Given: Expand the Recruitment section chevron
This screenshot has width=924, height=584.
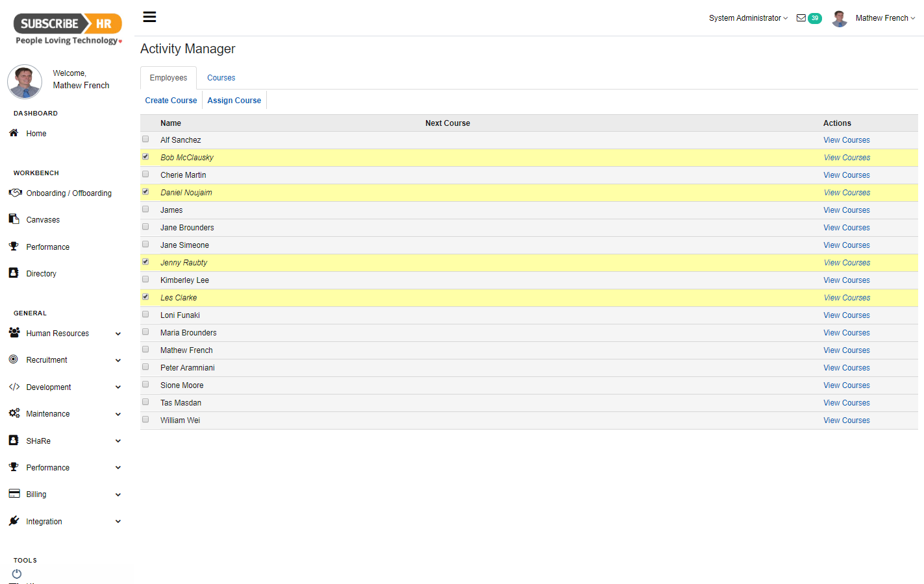Looking at the screenshot, I should 118,360.
